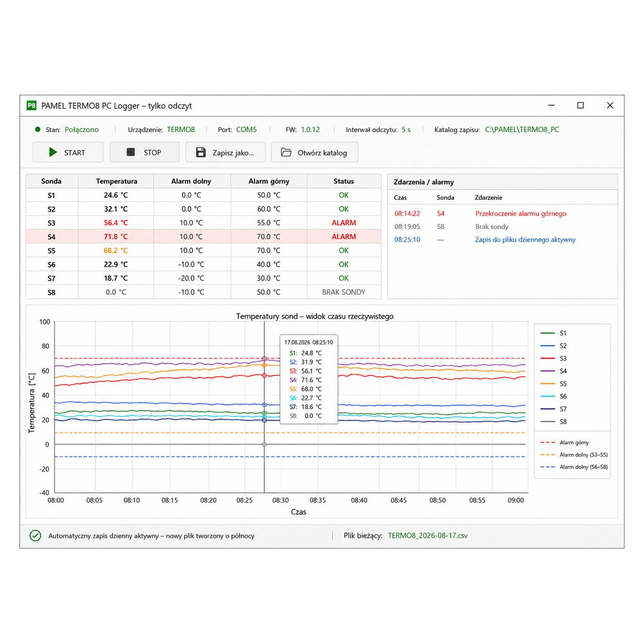Click the BRAK SONDY status of S8
Screen dimensions: 644x644
(344, 292)
